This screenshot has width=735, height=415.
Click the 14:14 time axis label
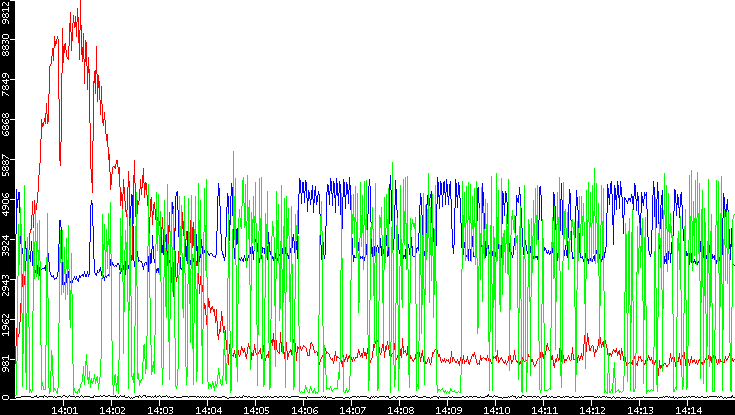coord(687,409)
